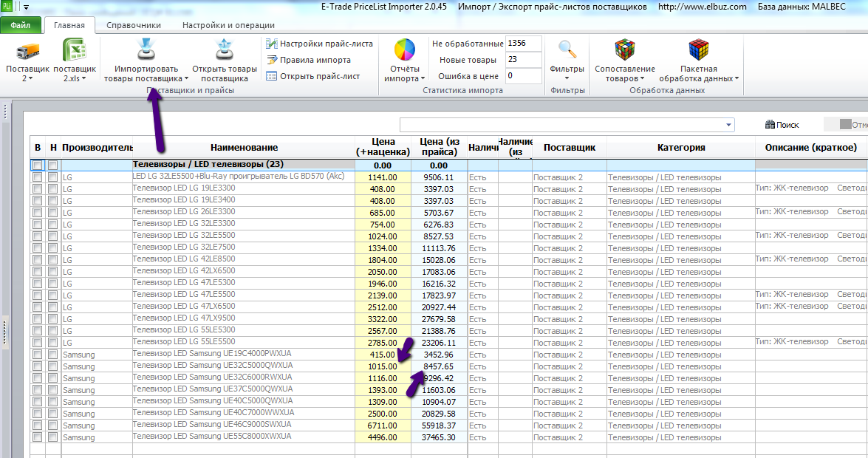The image size is (868, 458).
Task: Tick the Н checkbox for LG 55LE5500 row
Action: click(x=52, y=343)
